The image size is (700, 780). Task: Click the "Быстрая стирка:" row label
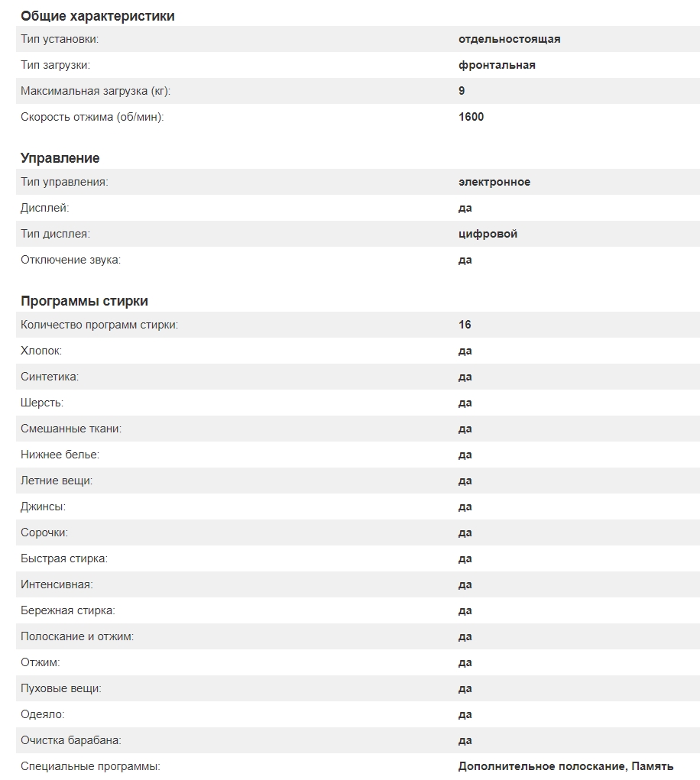[64, 558]
